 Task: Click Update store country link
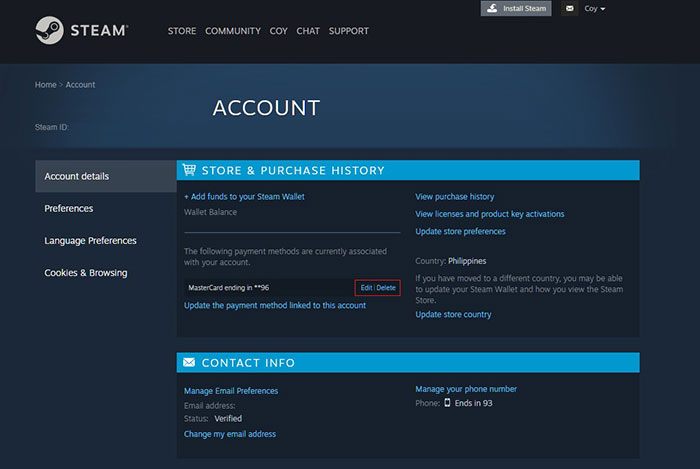pos(453,315)
